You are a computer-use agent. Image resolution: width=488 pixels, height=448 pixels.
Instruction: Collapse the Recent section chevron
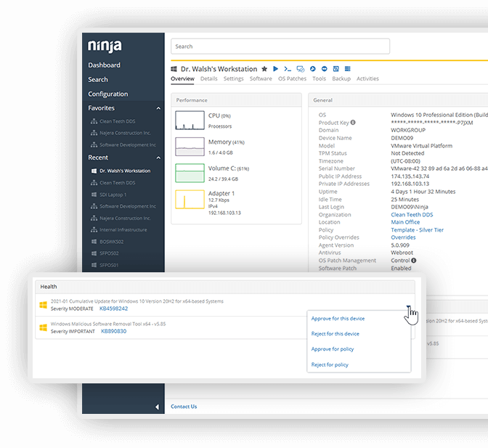click(158, 158)
